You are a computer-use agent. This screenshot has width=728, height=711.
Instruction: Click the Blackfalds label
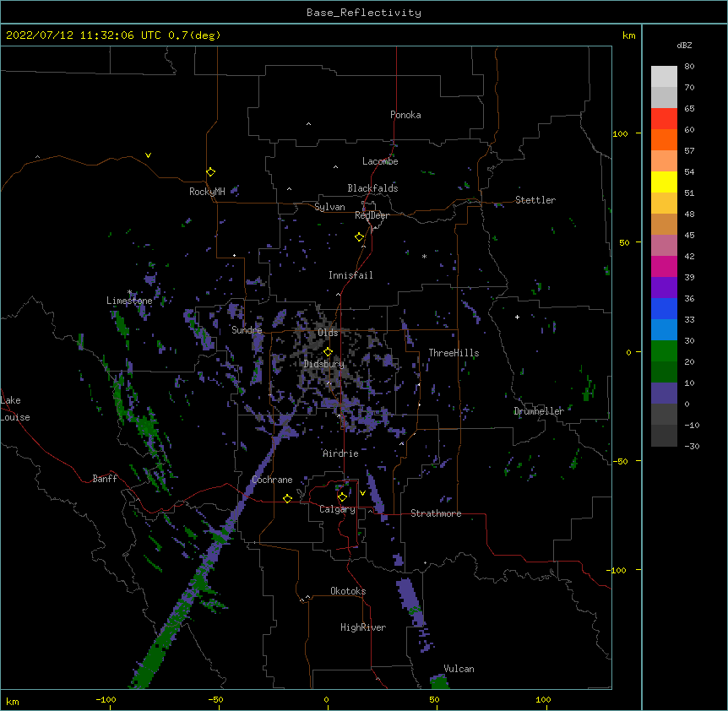[x=372, y=188]
